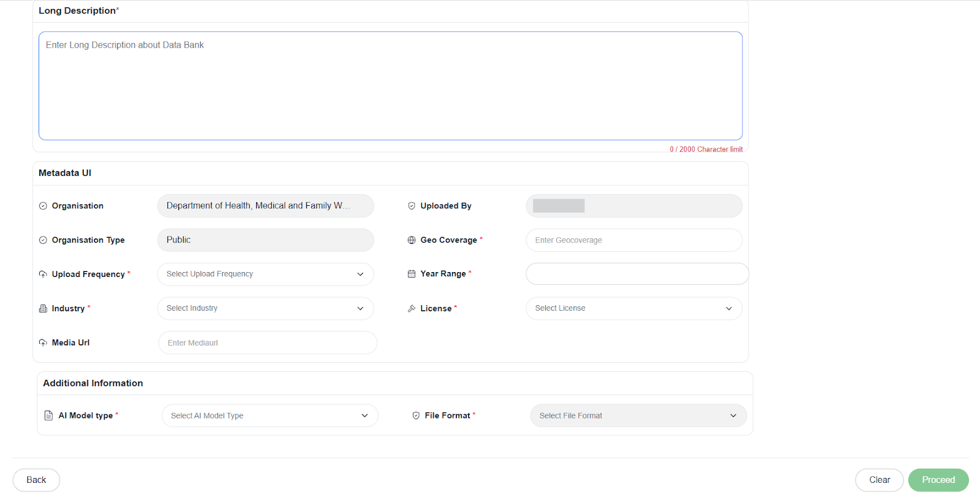
Task: Go back using the Back button
Action: tap(36, 480)
